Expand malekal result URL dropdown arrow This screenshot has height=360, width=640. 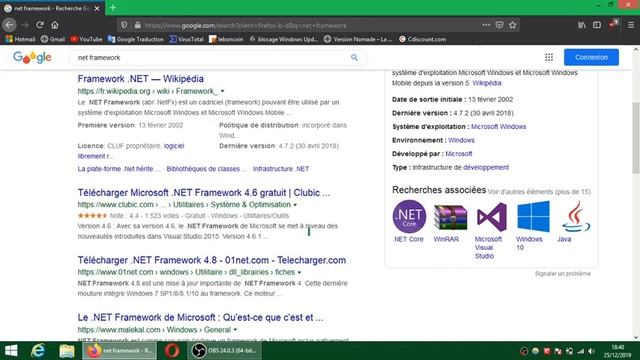tap(235, 330)
